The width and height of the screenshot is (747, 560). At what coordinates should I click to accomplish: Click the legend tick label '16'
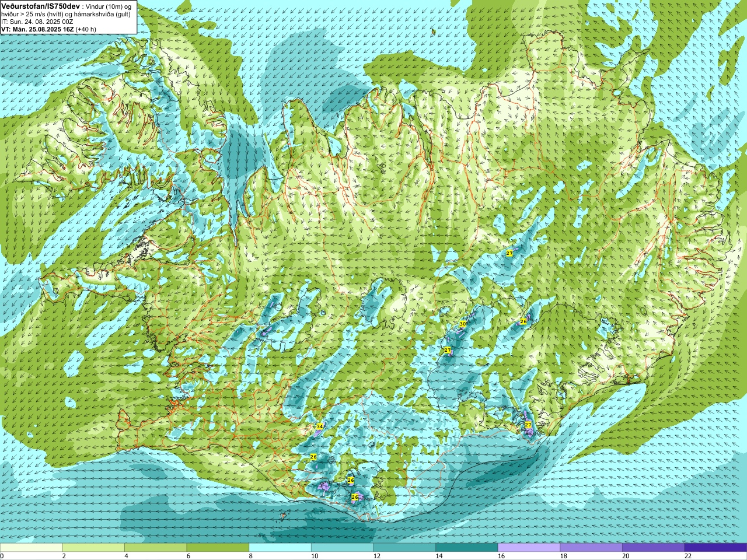click(501, 556)
